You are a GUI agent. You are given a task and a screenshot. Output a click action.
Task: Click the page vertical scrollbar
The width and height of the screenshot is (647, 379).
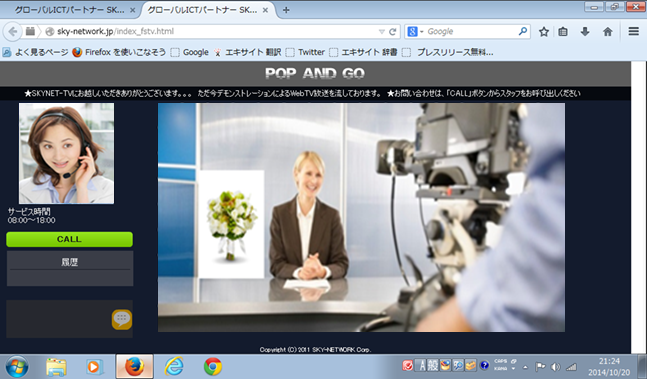coord(638,206)
